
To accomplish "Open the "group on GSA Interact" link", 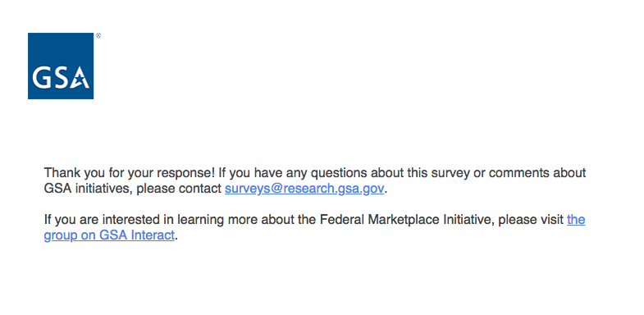I will coord(109,235).
